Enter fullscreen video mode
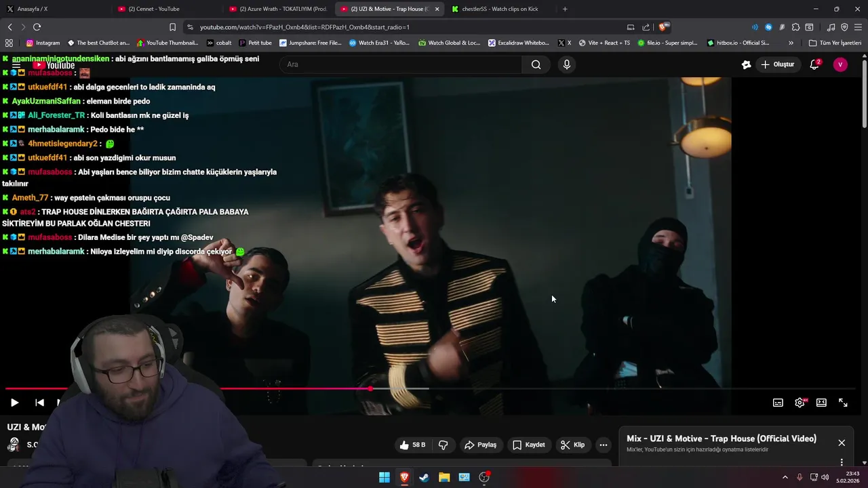 tap(843, 403)
